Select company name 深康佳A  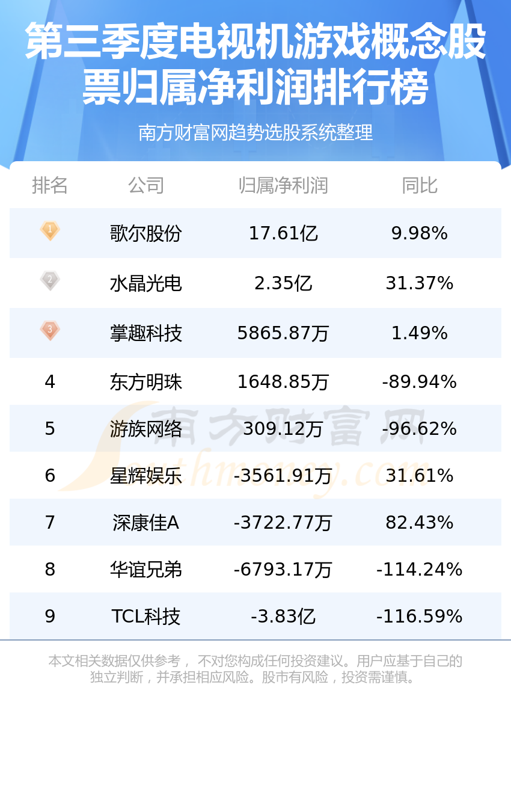pyautogui.click(x=146, y=523)
